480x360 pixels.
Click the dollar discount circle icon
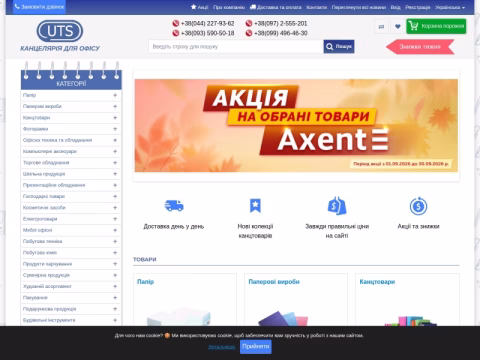pos(418,206)
